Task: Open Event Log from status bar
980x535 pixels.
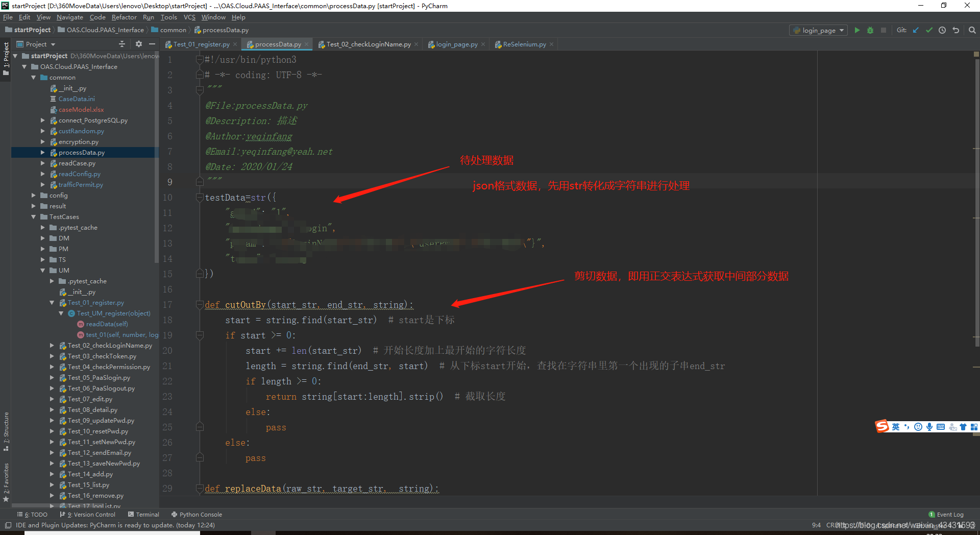Action: [x=946, y=515]
